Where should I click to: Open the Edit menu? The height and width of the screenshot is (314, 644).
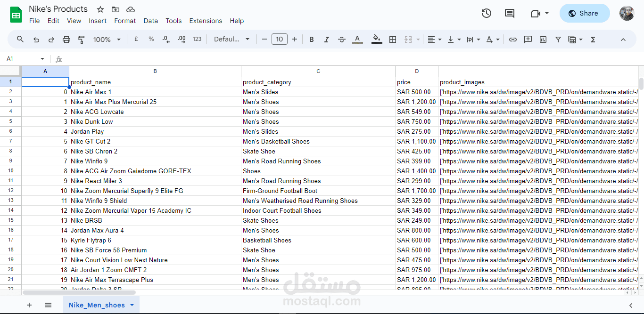pos(53,21)
